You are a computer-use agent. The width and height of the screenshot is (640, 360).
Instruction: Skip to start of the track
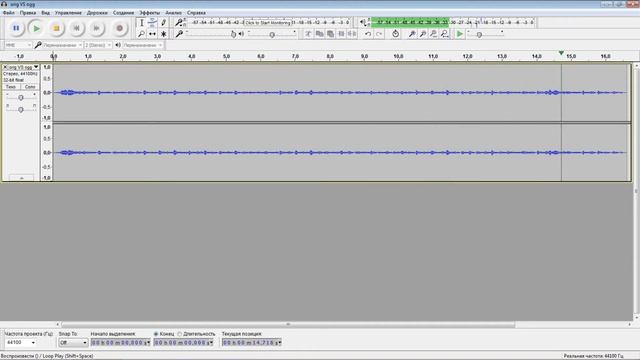pyautogui.click(x=76, y=28)
